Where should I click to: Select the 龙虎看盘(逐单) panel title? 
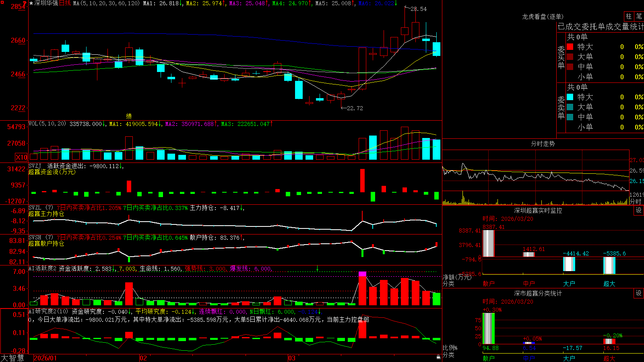[543, 16]
